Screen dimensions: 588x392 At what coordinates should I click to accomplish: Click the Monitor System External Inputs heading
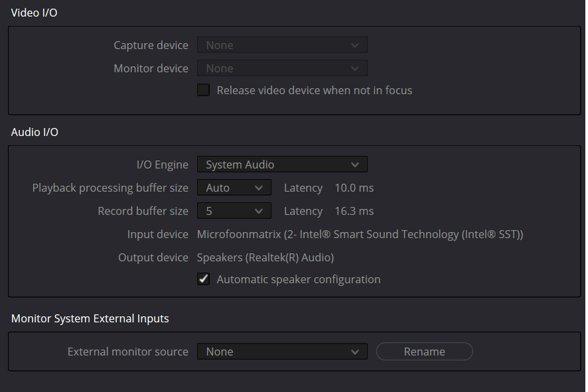(90, 318)
